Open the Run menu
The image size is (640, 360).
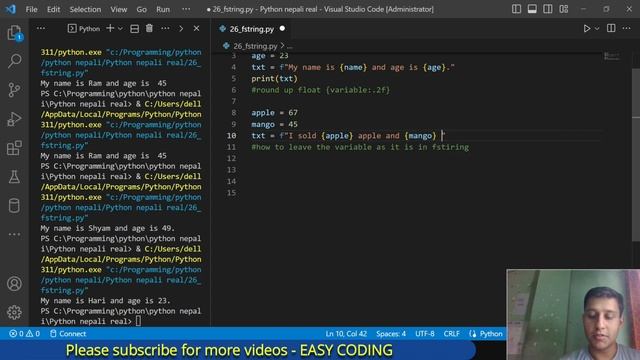[163, 9]
